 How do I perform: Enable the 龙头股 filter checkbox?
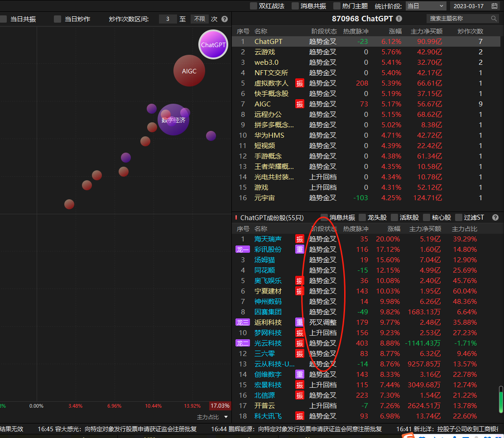(x=362, y=217)
